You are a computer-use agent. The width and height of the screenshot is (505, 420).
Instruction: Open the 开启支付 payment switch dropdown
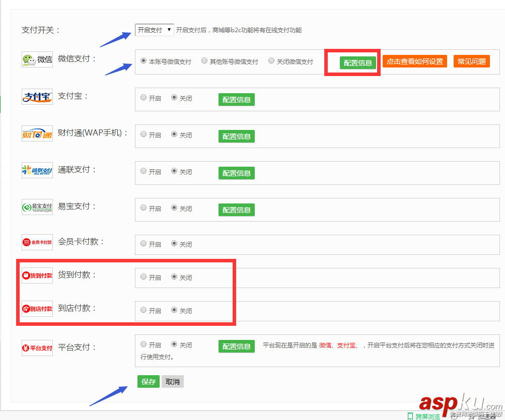click(154, 30)
